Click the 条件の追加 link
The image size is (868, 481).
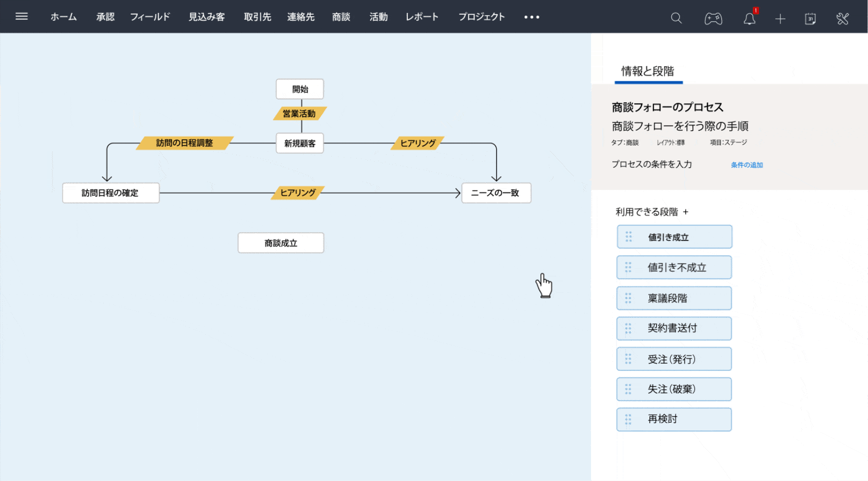[746, 165]
